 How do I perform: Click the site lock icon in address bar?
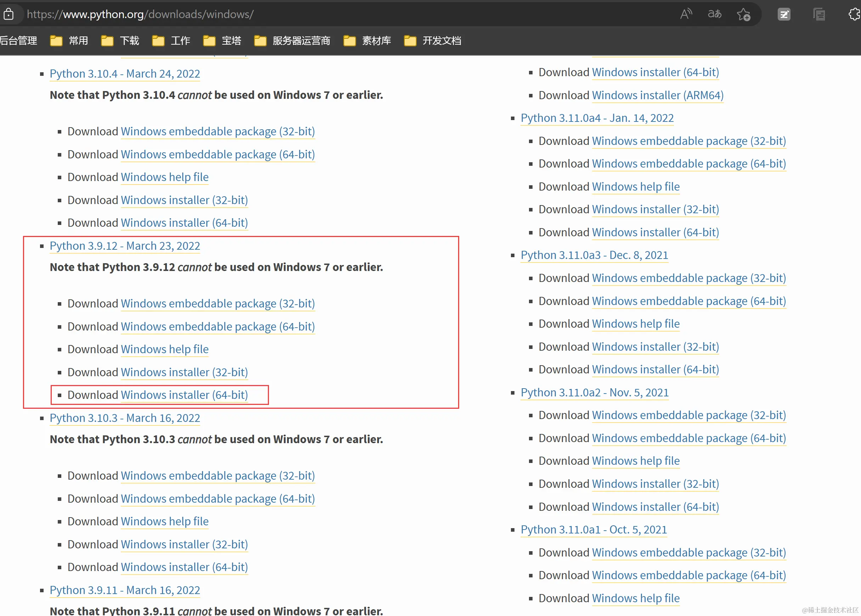(9, 15)
